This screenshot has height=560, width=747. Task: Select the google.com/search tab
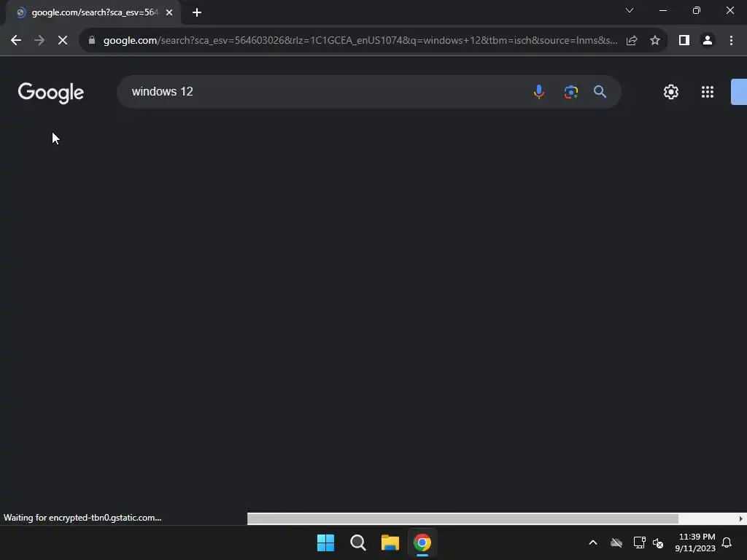(x=93, y=12)
